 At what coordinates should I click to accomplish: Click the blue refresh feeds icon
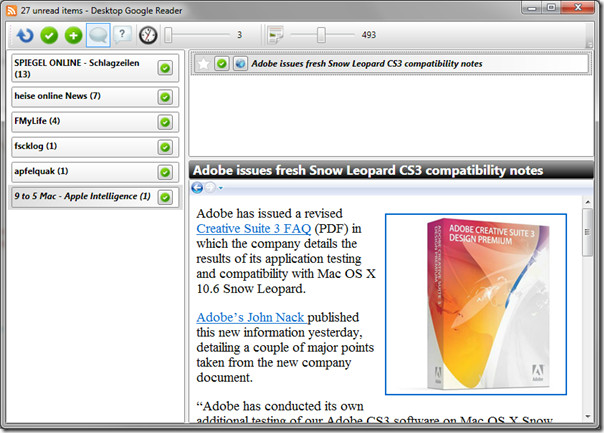(25, 35)
